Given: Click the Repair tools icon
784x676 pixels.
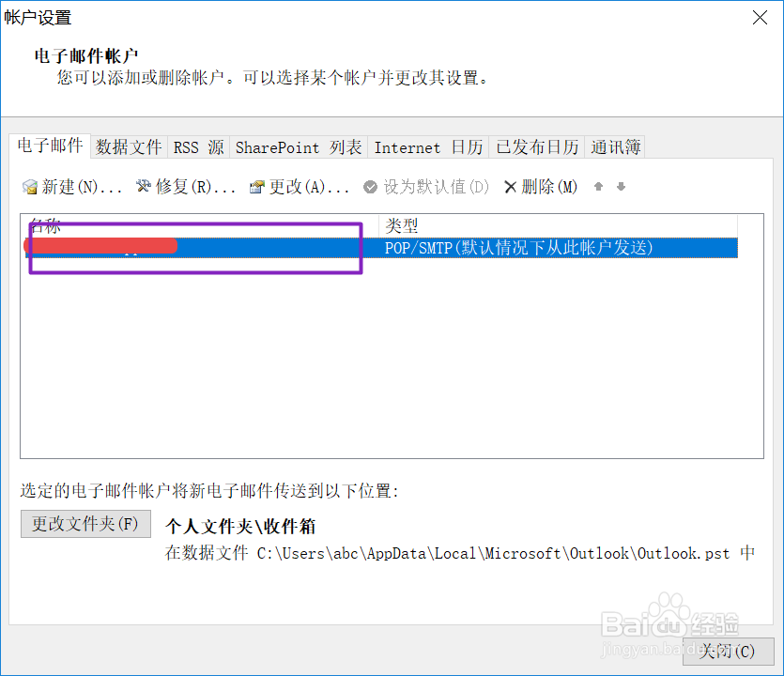Looking at the screenshot, I should click(144, 187).
